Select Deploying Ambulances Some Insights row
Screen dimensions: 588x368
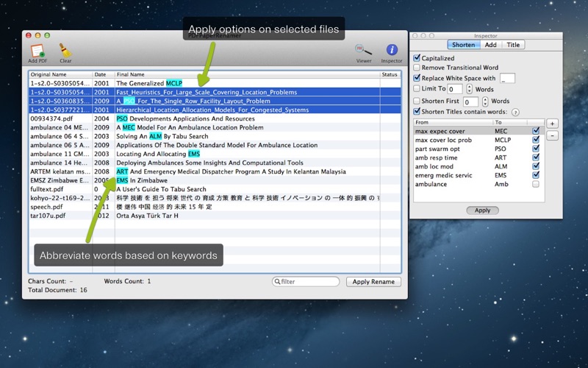pyautogui.click(x=215, y=163)
